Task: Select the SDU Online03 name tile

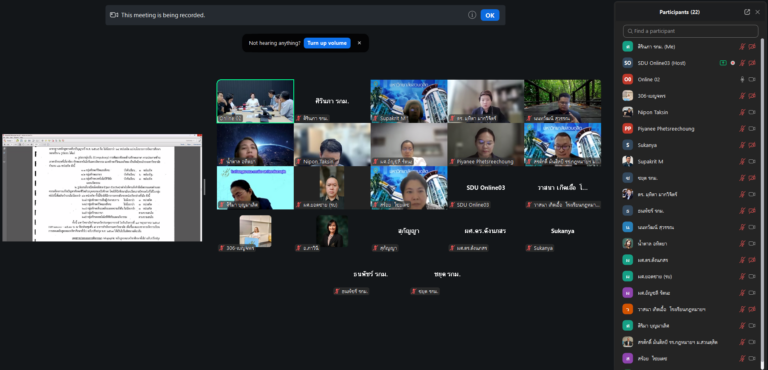Action: (x=486, y=188)
